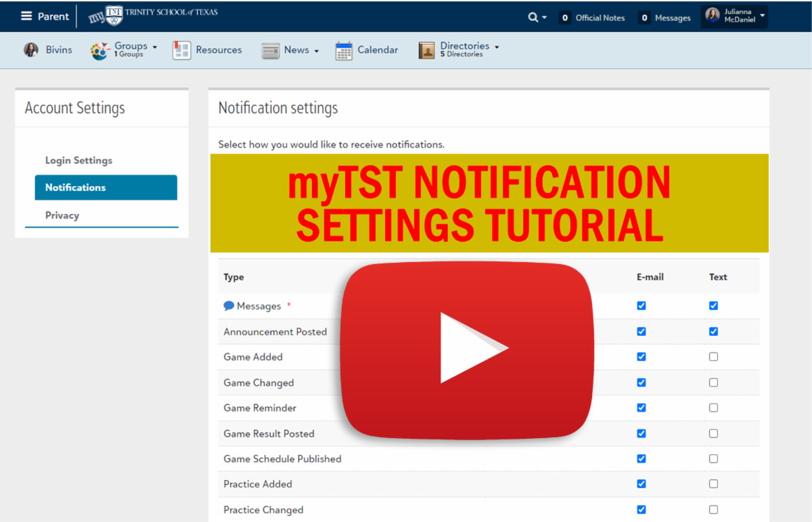Click the "Text" column header
This screenshot has width=812, height=522.
[718, 277]
